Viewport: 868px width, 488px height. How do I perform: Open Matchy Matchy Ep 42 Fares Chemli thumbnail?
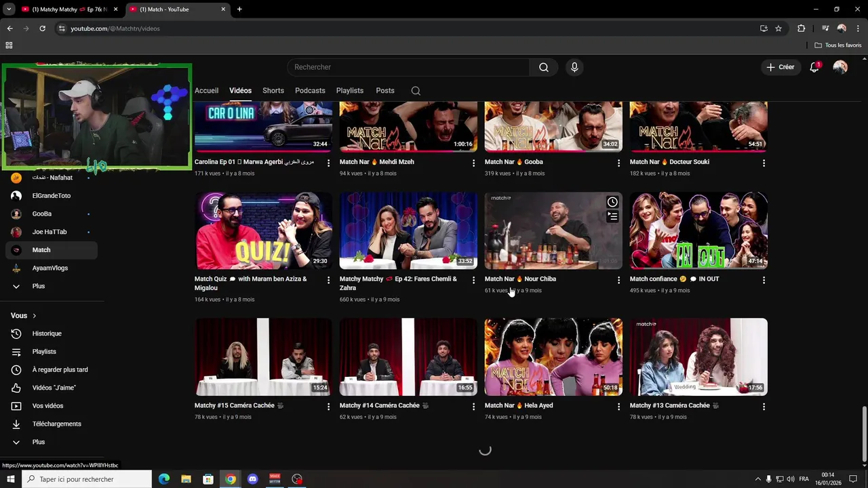[x=408, y=230]
